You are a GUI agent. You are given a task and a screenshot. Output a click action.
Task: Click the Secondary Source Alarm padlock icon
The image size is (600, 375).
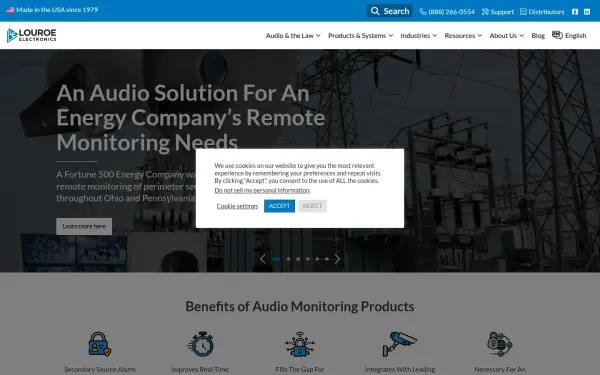coord(100,344)
